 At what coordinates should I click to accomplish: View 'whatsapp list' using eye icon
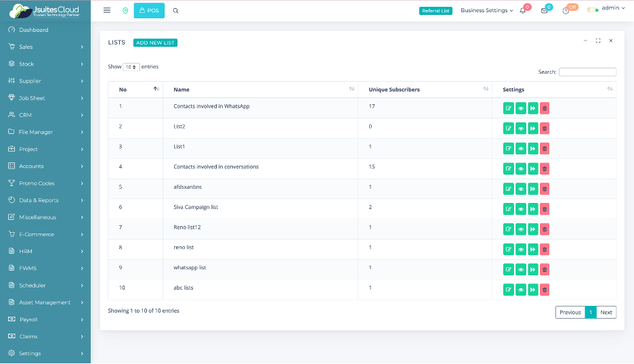pyautogui.click(x=521, y=269)
